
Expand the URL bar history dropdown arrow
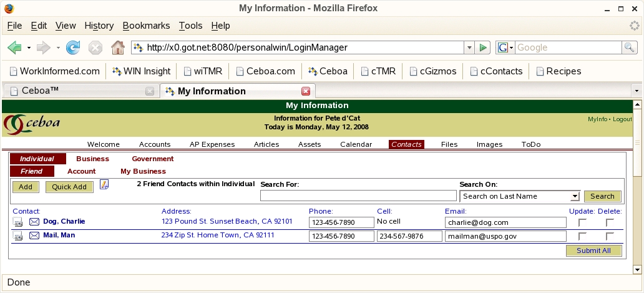coord(469,47)
